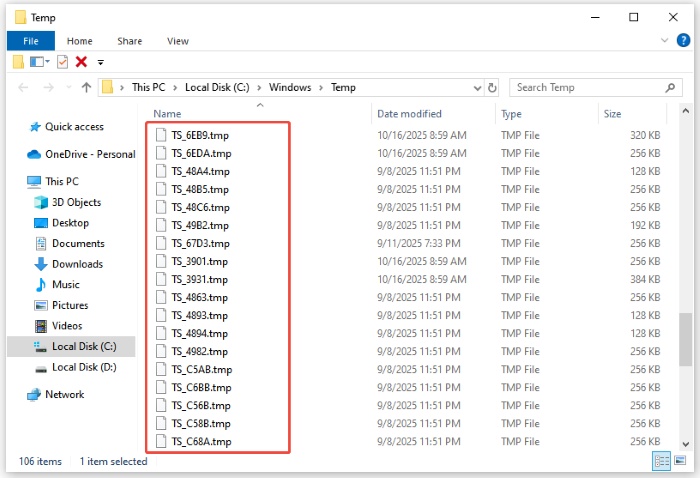Switch to Large icons view layout

[x=680, y=460]
